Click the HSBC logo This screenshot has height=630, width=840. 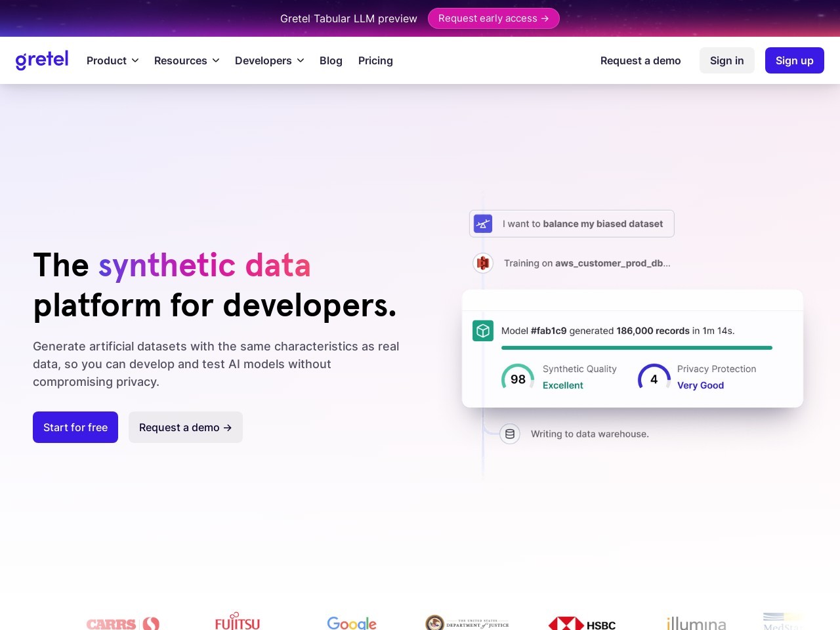coord(582,623)
